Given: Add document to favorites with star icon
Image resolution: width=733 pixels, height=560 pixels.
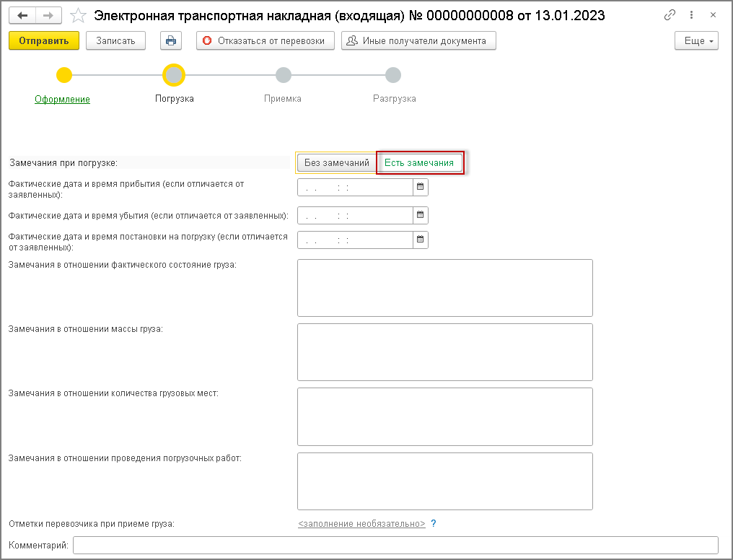Looking at the screenshot, I should click(x=78, y=16).
